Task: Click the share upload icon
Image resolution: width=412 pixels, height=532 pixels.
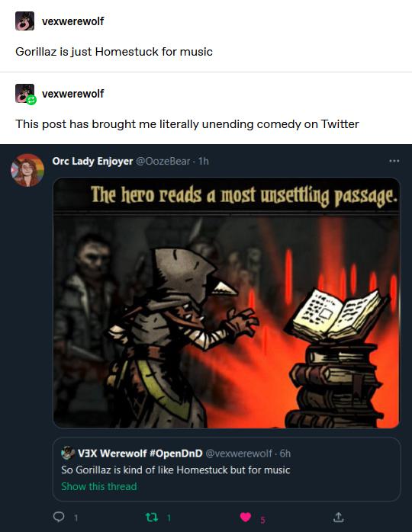Action: [338, 517]
